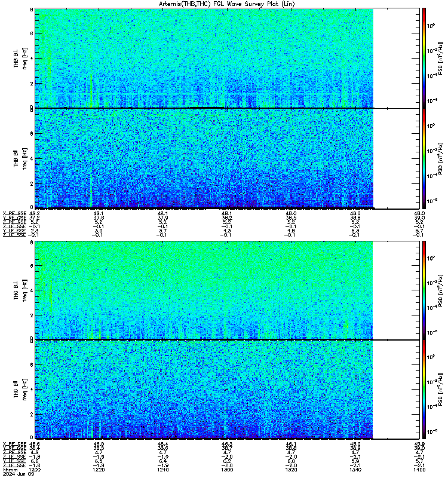Viewport: 448px width, 478px height.
Task: Click the color bar of the THB B⊥ panel
Action: pos(424,58)
